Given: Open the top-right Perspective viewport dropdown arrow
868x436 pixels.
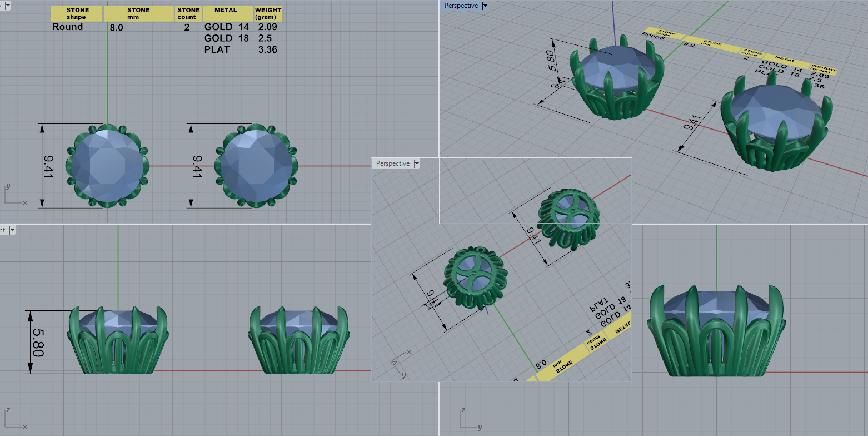Looking at the screenshot, I should (485, 6).
